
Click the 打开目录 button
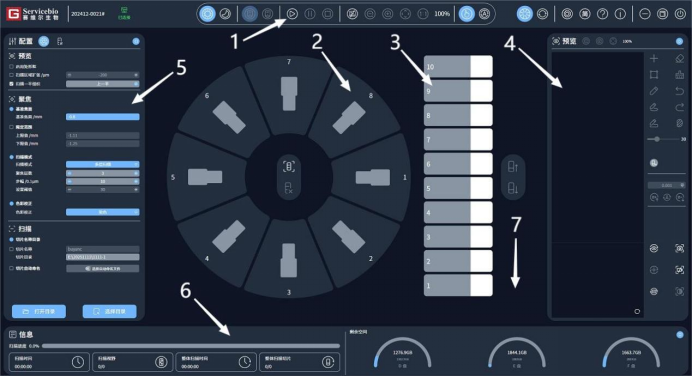click(39, 311)
